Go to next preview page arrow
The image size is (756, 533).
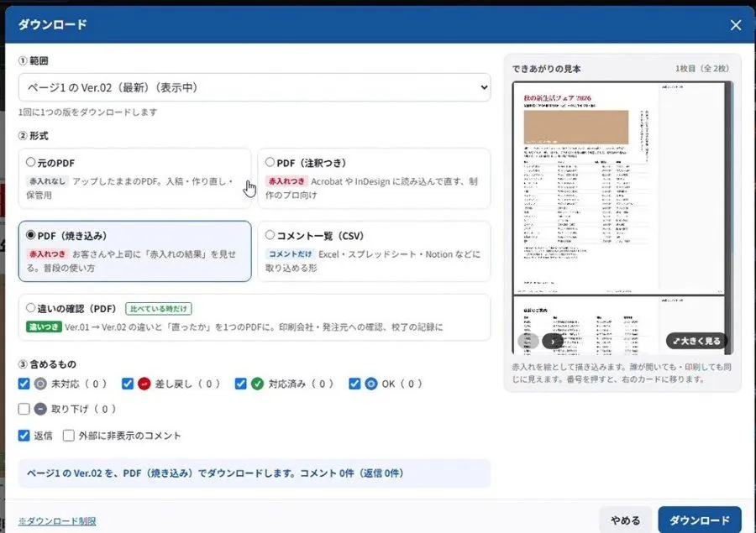click(x=553, y=341)
